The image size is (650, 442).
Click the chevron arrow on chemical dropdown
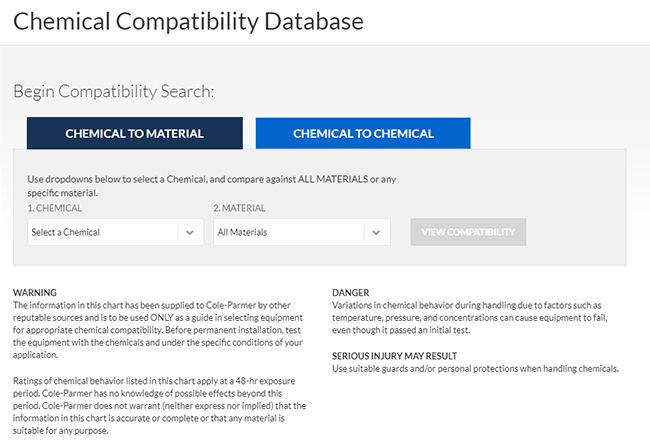click(190, 232)
